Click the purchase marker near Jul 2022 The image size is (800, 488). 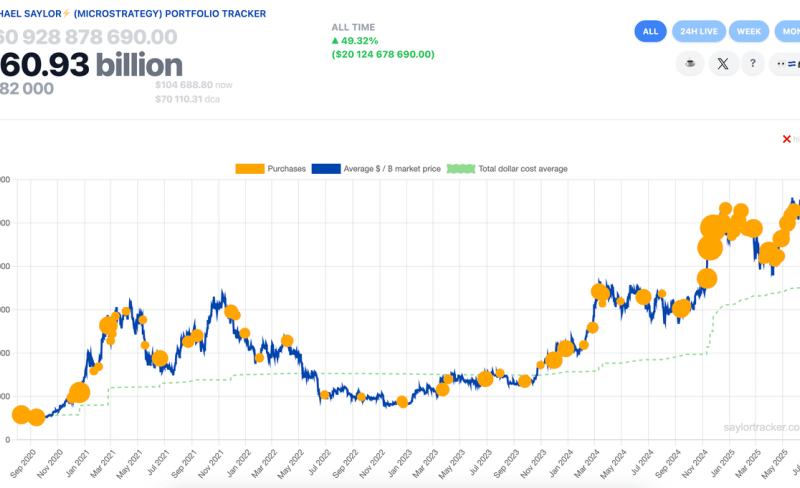click(x=324, y=395)
